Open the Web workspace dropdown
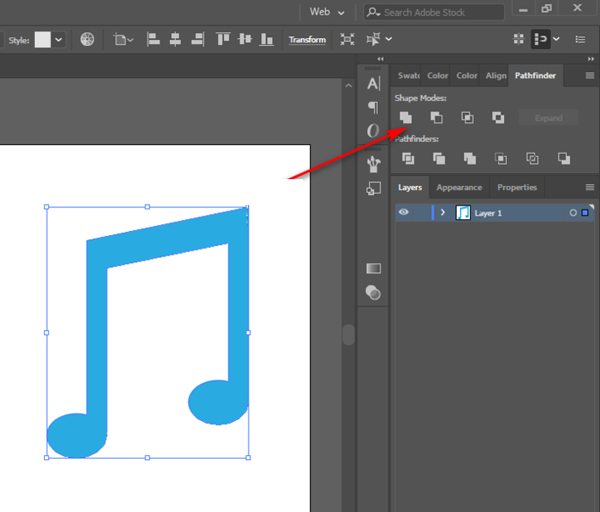This screenshot has height=512, width=600. coord(327,12)
